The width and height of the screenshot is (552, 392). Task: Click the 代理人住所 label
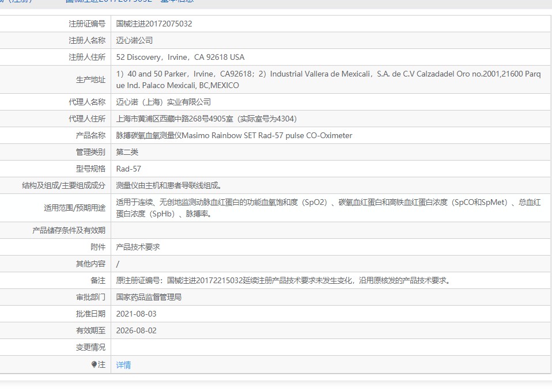87,119
